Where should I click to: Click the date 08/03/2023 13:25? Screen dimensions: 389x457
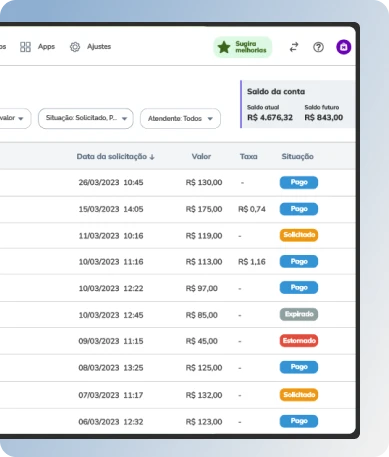pyautogui.click(x=111, y=368)
